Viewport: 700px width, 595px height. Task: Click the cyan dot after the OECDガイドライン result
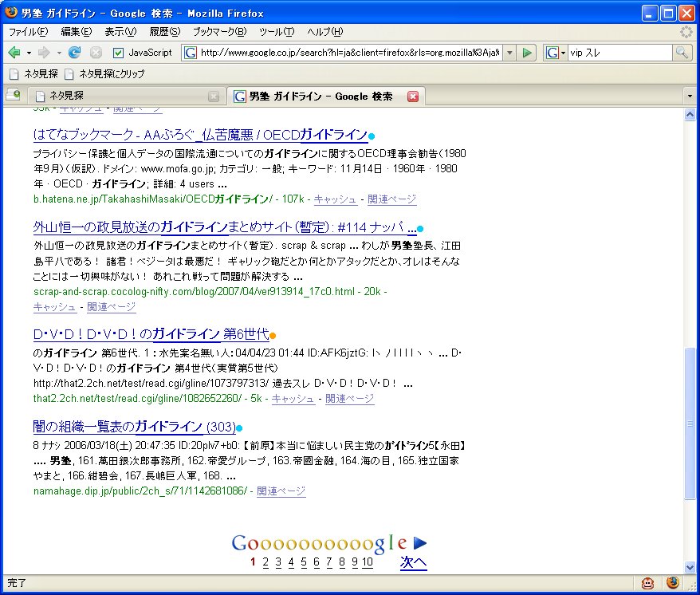point(372,136)
